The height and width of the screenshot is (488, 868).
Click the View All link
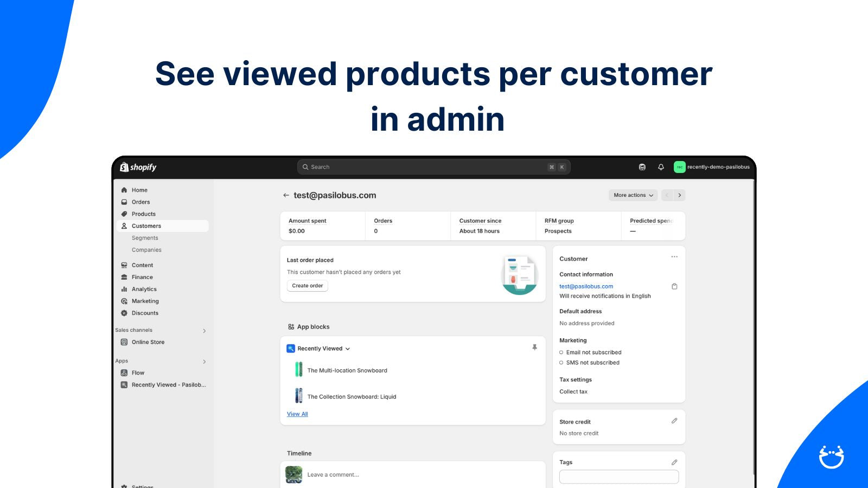[297, 414]
